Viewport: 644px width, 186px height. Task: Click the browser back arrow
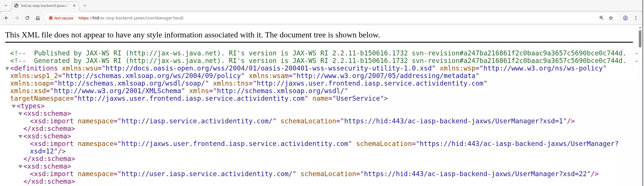pos(6,18)
